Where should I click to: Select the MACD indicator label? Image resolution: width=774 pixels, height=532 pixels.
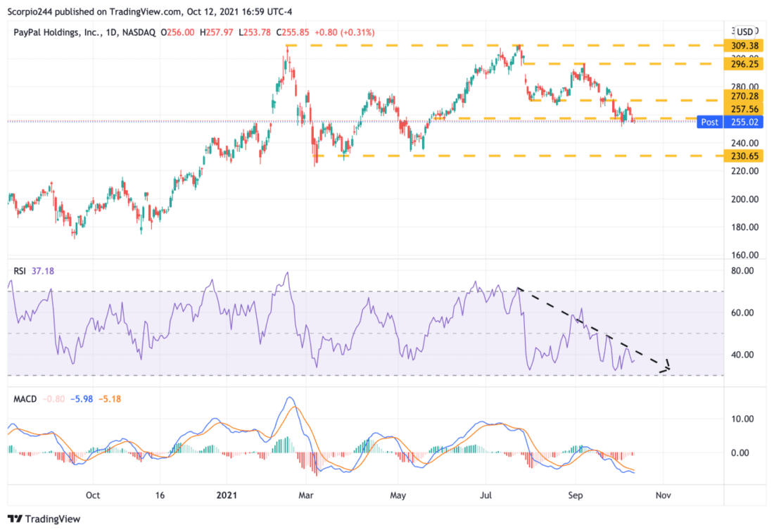click(x=25, y=399)
